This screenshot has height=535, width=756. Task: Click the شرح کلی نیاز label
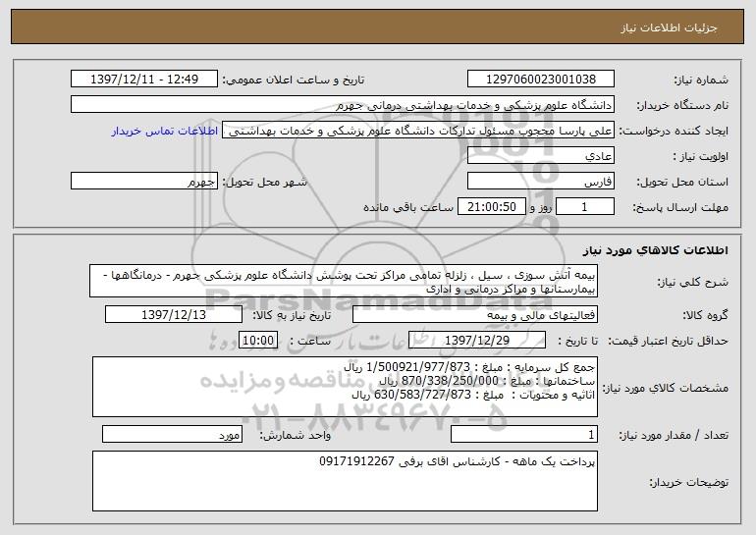click(x=693, y=283)
